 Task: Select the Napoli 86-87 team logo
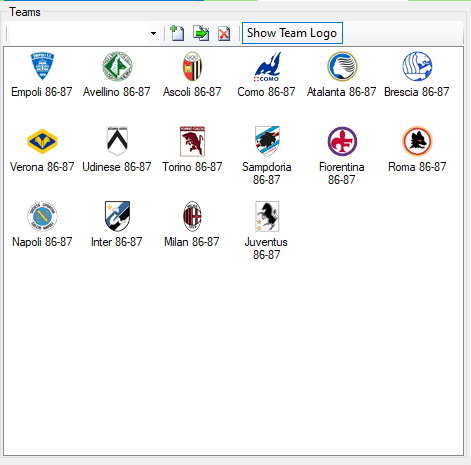(42, 216)
